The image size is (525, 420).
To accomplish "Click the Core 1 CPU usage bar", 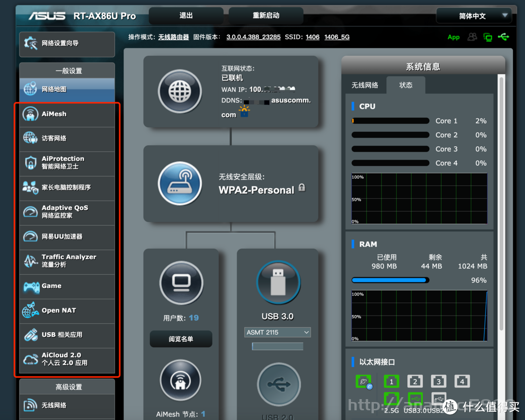I will pyautogui.click(x=390, y=121).
